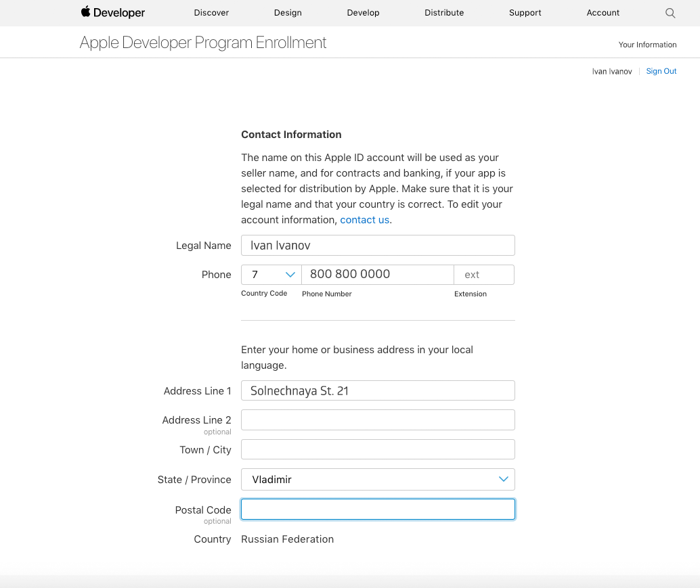
Task: Go to the Develop section
Action: click(363, 13)
